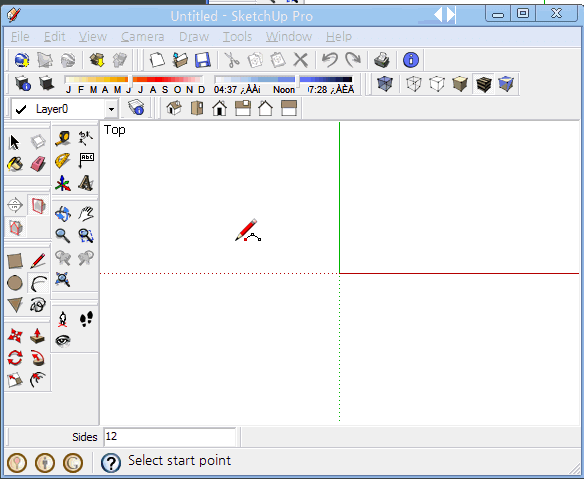Viewport: 584px width, 480px height.
Task: Activate the Walk footprints tool
Action: click(86, 319)
